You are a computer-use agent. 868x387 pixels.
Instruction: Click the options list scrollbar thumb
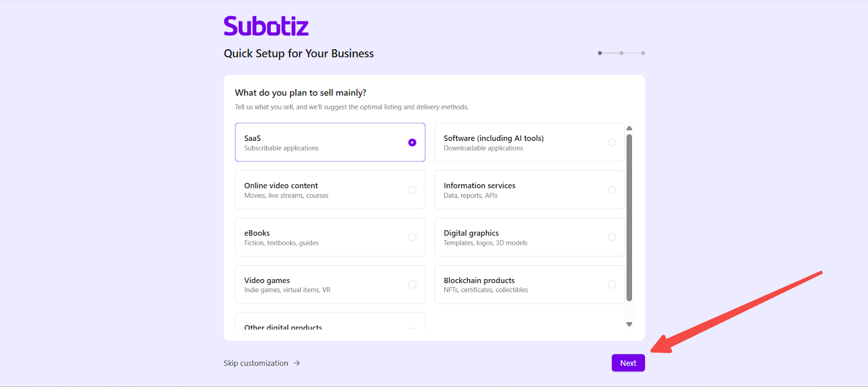[x=629, y=217]
